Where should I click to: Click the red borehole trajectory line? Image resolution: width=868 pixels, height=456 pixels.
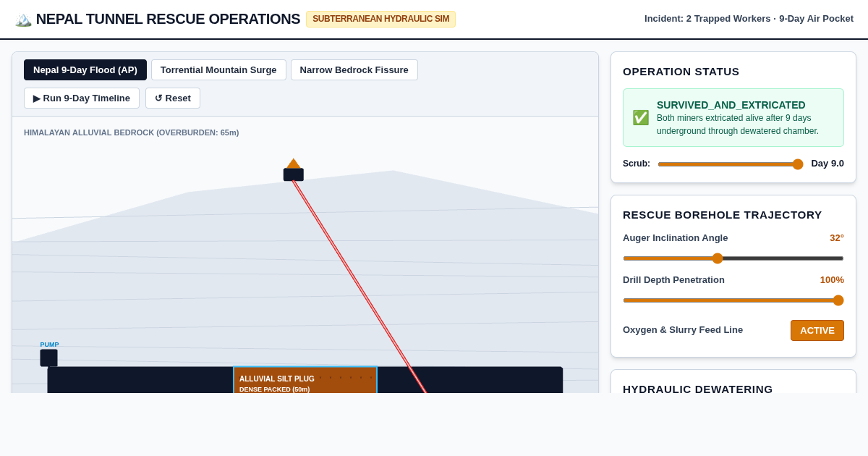(359, 287)
